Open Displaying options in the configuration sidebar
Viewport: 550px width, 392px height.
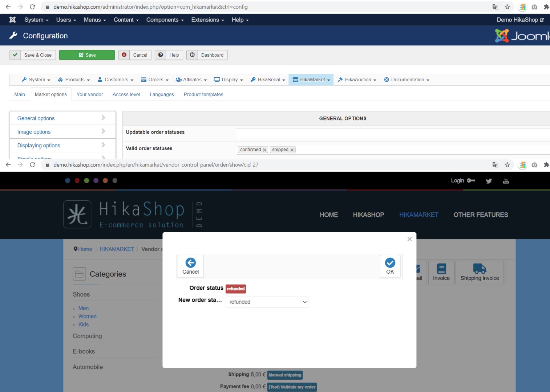[x=62, y=145]
